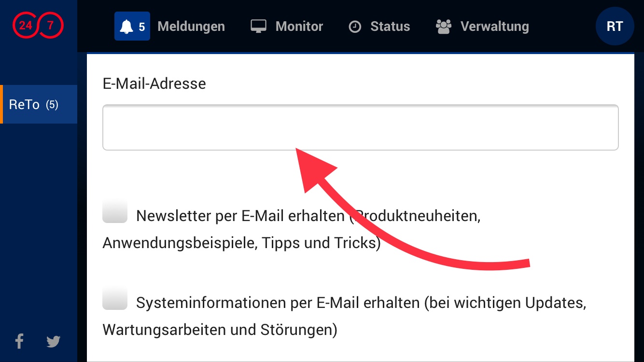Go to the Meldungen menu item
Viewport: 644px width, 362px height.
(191, 26)
